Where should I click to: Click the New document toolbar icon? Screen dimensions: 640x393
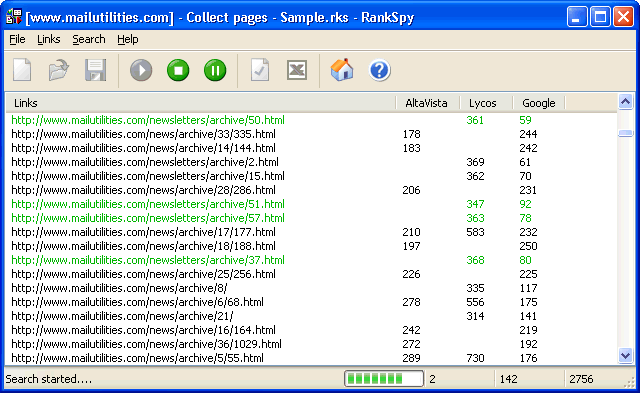[x=22, y=70]
